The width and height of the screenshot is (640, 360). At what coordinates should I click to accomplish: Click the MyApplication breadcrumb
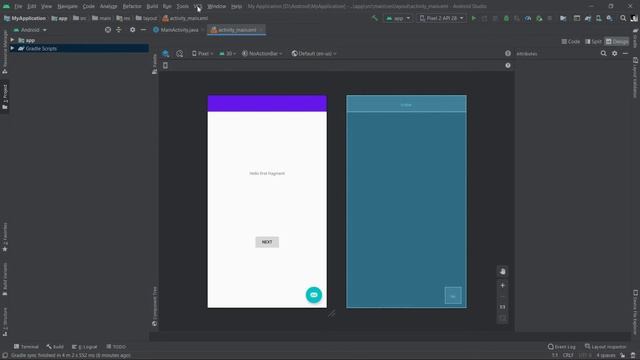click(x=25, y=18)
